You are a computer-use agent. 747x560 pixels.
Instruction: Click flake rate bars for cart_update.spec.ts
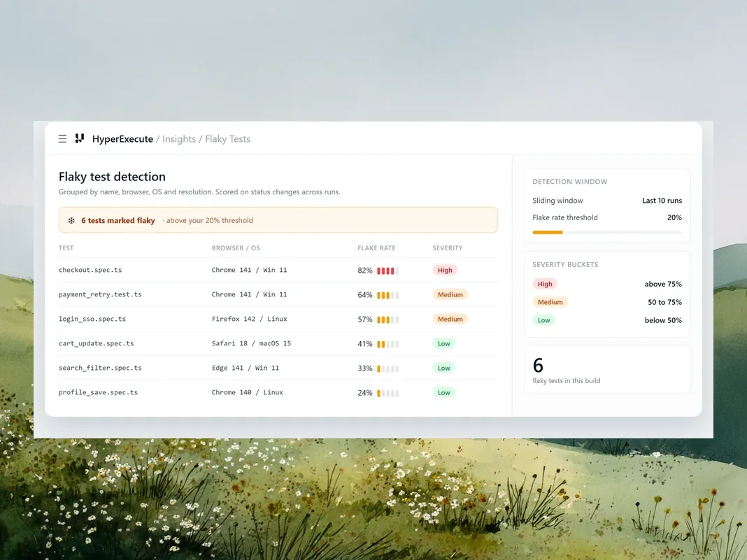tap(387, 344)
